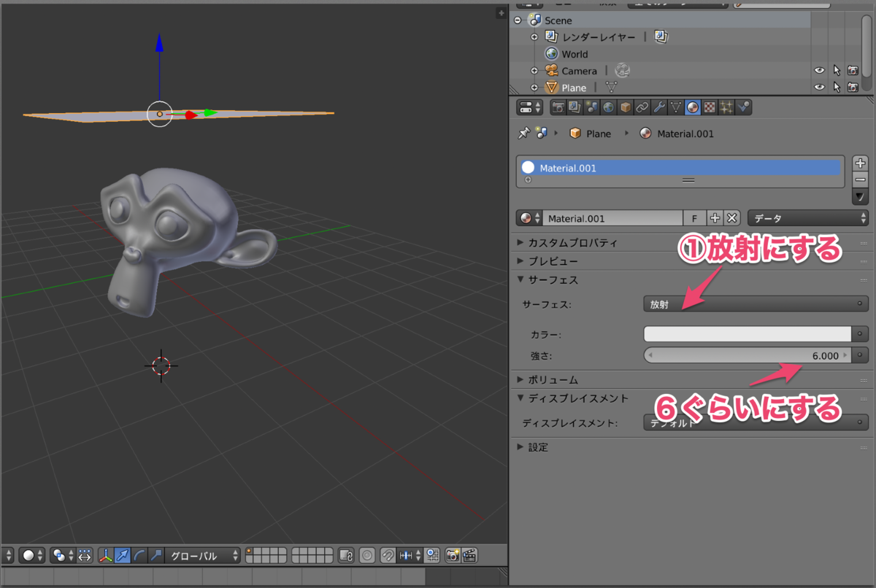The width and height of the screenshot is (876, 588).
Task: Open the World properties tab
Action: [608, 107]
